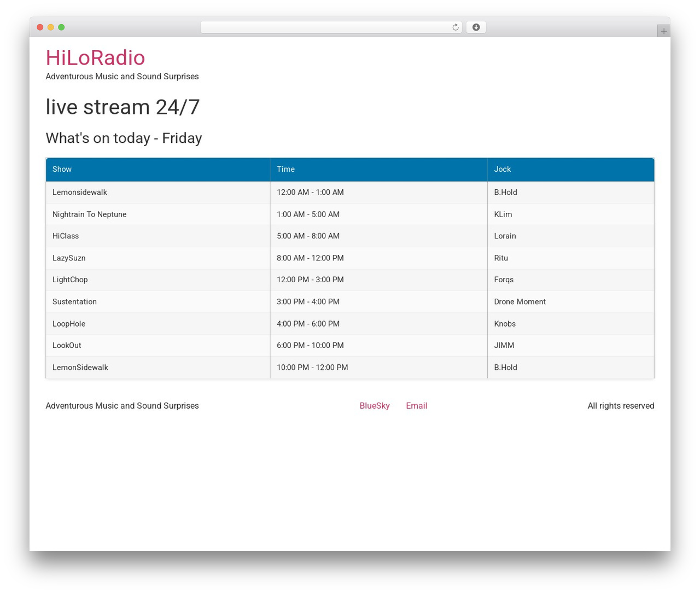Screen dimensions: 700x593
Task: Click the 5:00 AM - 8:00 AM time
Action: point(308,236)
